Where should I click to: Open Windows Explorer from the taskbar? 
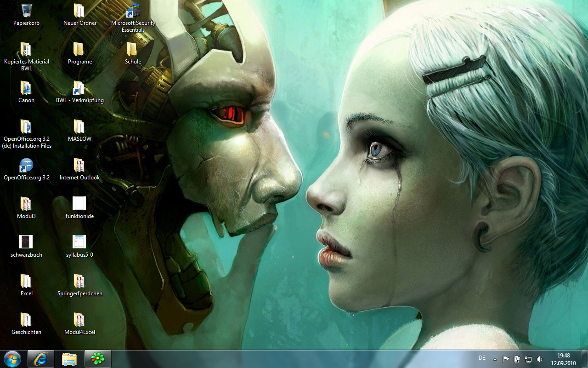pyautogui.click(x=69, y=359)
